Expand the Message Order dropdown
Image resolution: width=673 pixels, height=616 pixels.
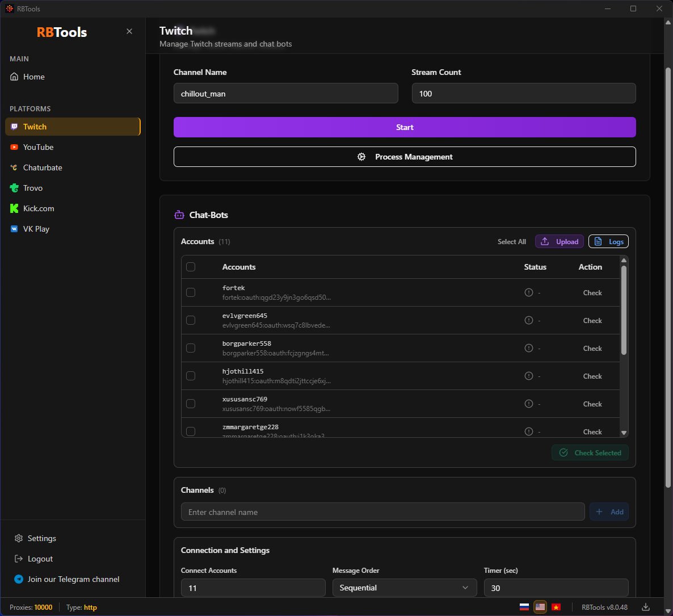404,588
